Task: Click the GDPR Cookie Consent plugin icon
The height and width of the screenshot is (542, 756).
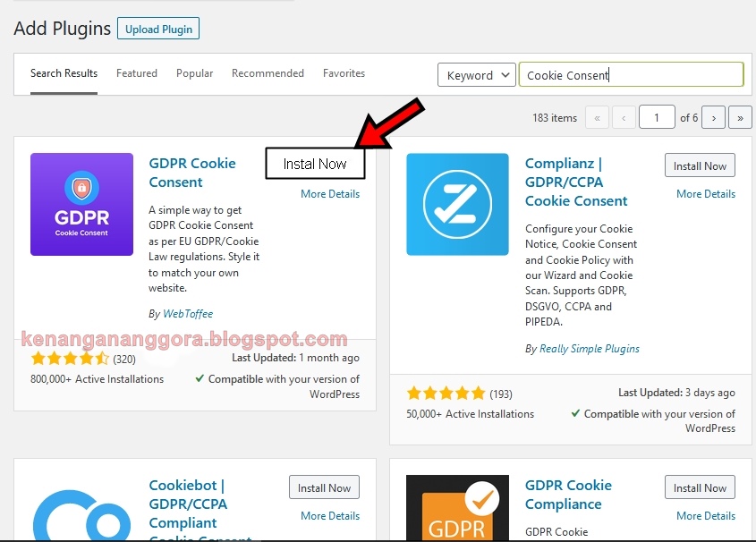Action: click(x=81, y=204)
